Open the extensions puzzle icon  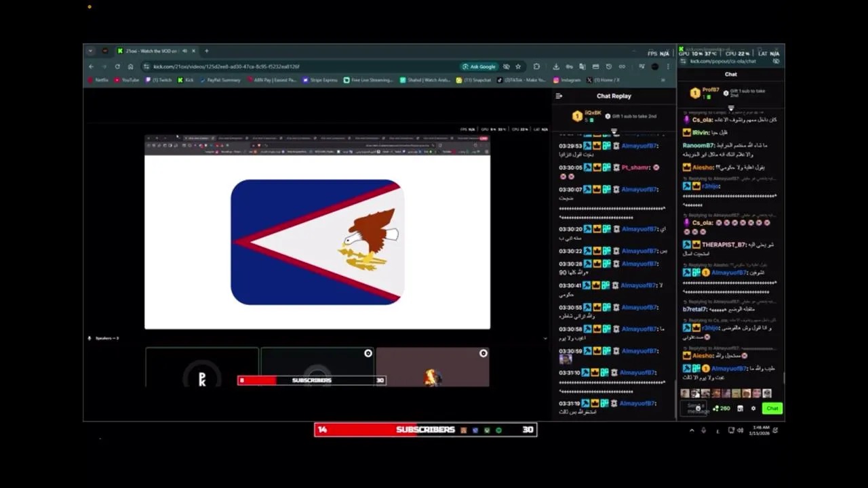tap(536, 66)
